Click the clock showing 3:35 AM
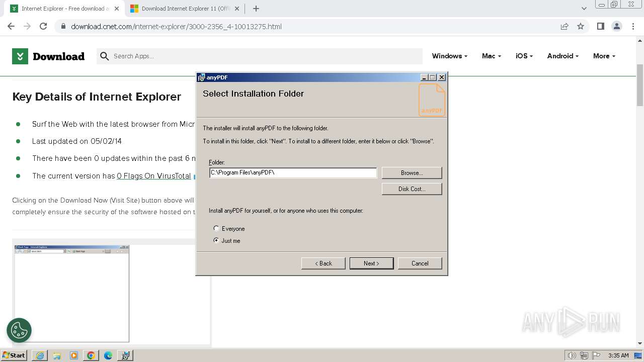Screen dimensions: 644x362 (x=618, y=355)
